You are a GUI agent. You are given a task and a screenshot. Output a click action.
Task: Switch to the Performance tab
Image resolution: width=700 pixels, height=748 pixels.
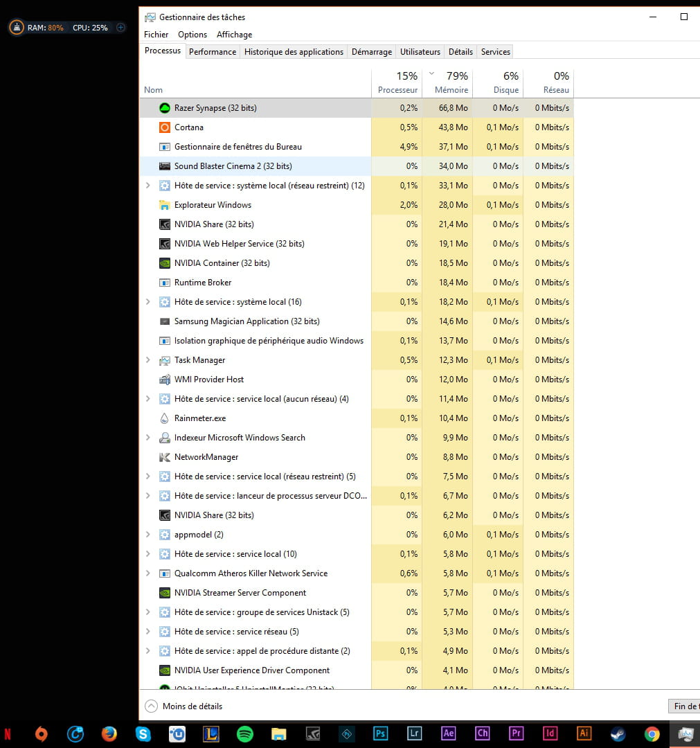212,51
